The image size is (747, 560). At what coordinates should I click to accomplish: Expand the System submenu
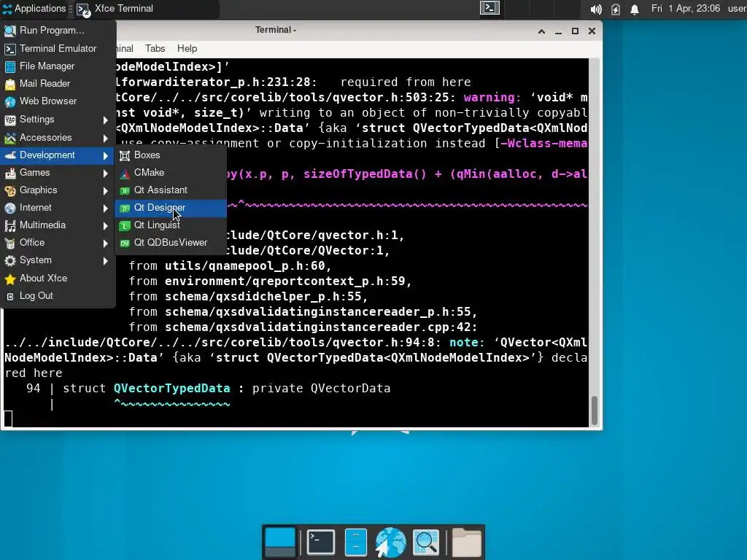(58, 261)
